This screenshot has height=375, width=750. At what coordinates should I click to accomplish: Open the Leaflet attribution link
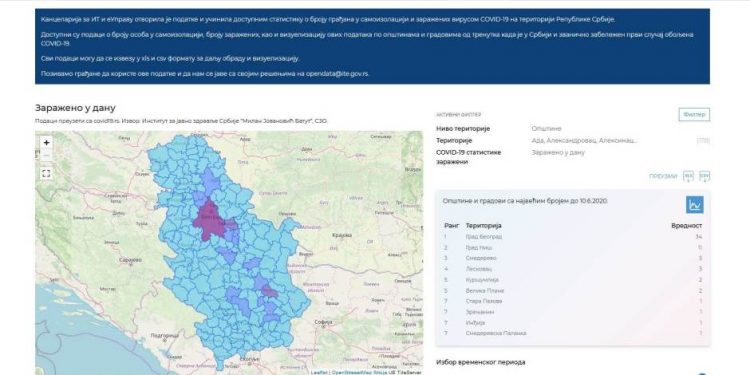pos(318,372)
